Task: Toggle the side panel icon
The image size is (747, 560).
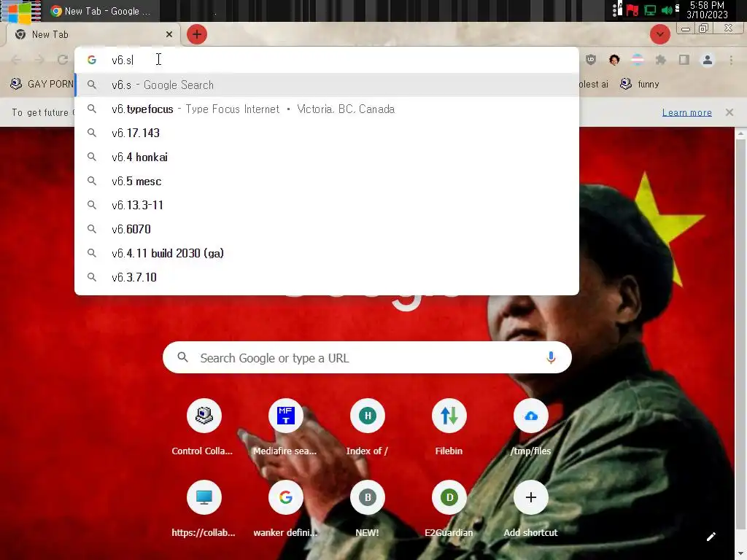Action: click(x=684, y=60)
